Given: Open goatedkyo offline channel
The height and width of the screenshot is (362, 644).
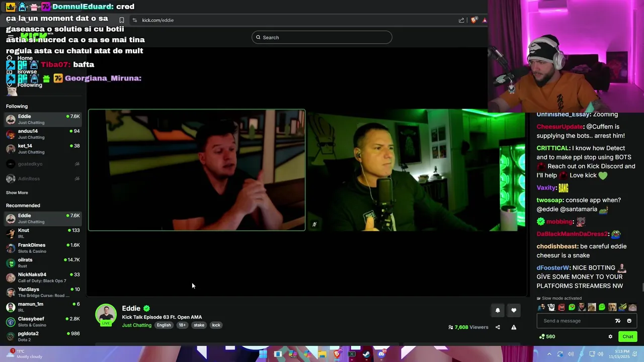Looking at the screenshot, I should tap(43, 164).
